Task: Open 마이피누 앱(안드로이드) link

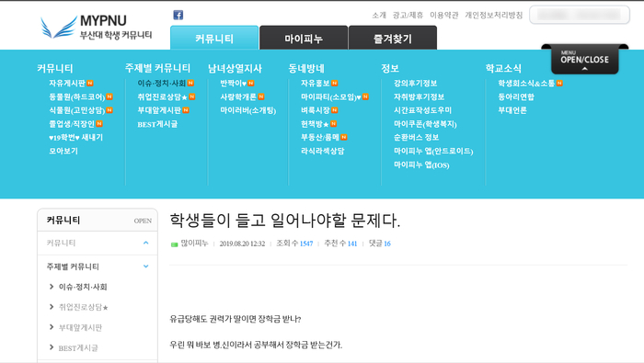Action: pyautogui.click(x=433, y=151)
